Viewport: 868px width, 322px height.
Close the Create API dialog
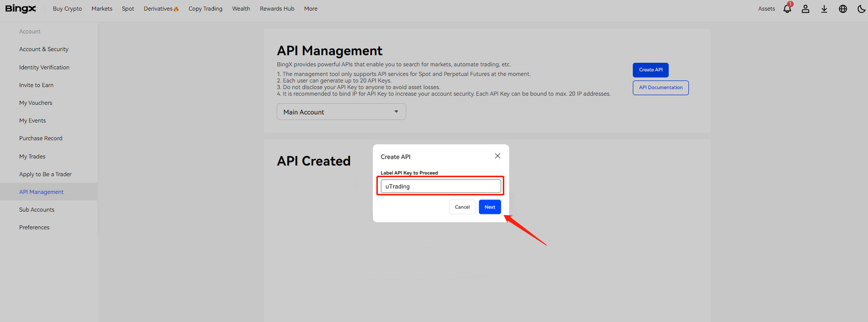click(498, 156)
